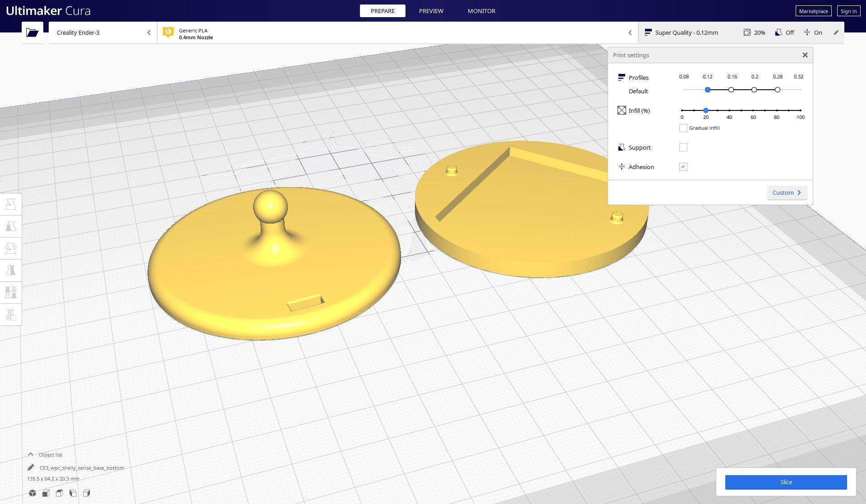Expand the Creality Ender-3 printer selector
Screen dimensions: 866x504
coord(103,32)
